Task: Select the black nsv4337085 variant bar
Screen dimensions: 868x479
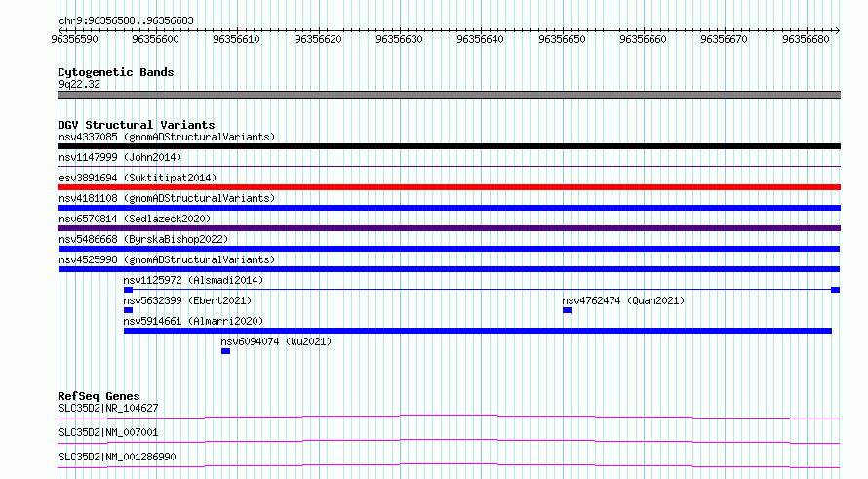Action: (x=449, y=146)
